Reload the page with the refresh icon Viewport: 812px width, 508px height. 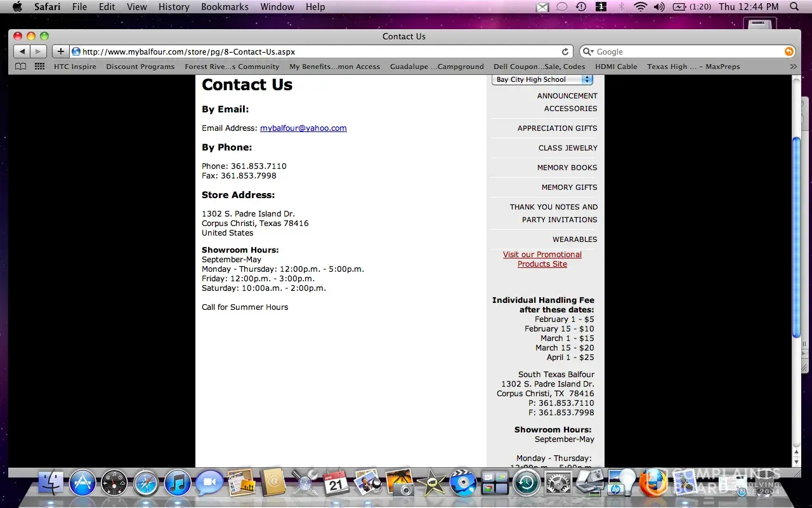click(x=565, y=51)
